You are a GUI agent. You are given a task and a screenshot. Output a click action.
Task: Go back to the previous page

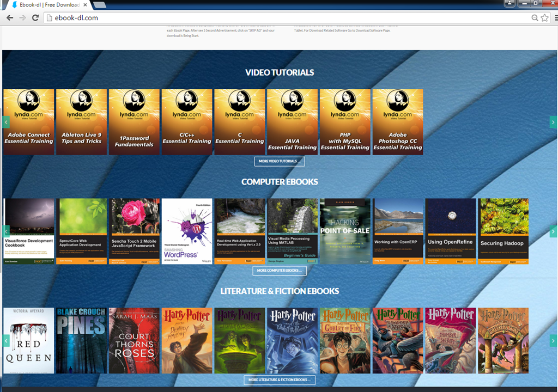10,18
